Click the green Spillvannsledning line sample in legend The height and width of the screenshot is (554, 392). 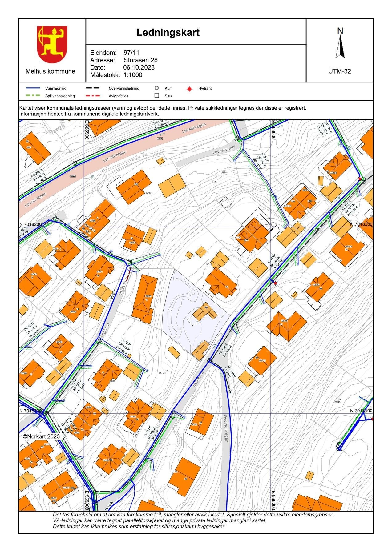(33, 96)
